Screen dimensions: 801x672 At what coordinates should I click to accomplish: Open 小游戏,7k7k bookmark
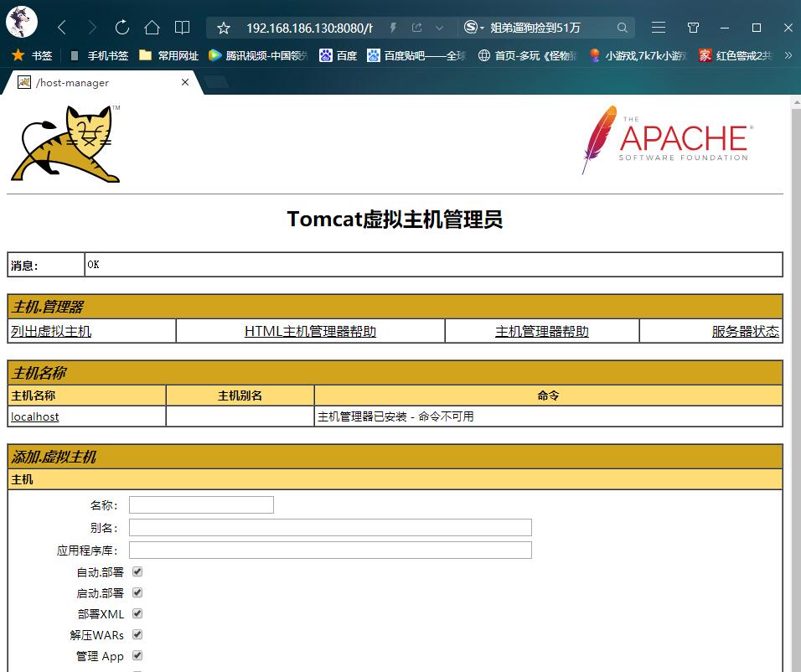[x=638, y=55]
